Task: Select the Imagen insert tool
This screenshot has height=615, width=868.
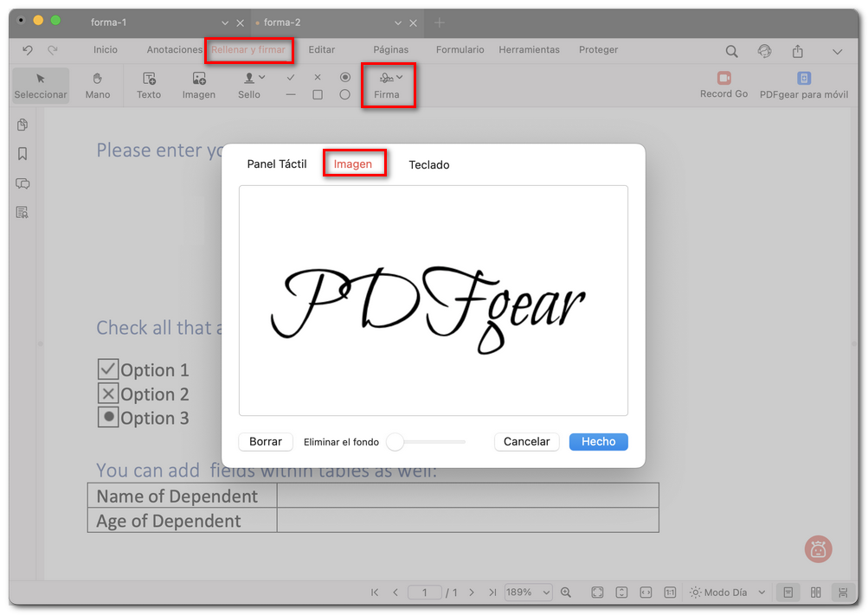Action: (x=198, y=85)
